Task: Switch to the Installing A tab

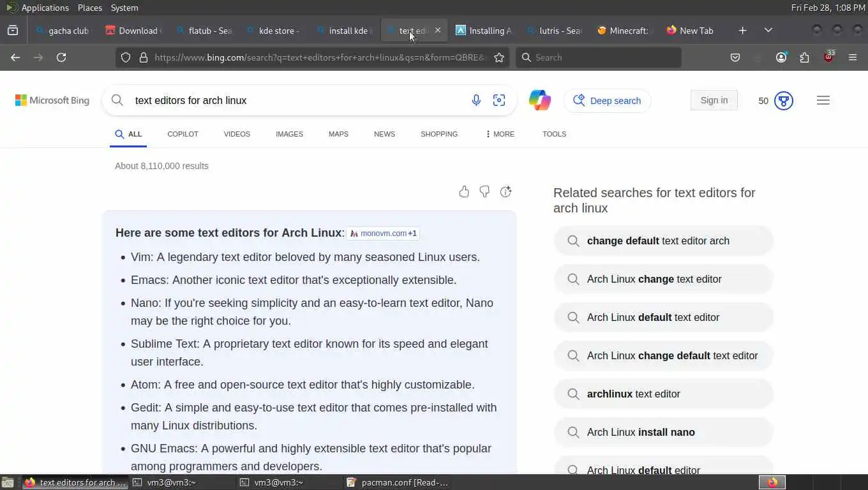Action: tap(484, 31)
